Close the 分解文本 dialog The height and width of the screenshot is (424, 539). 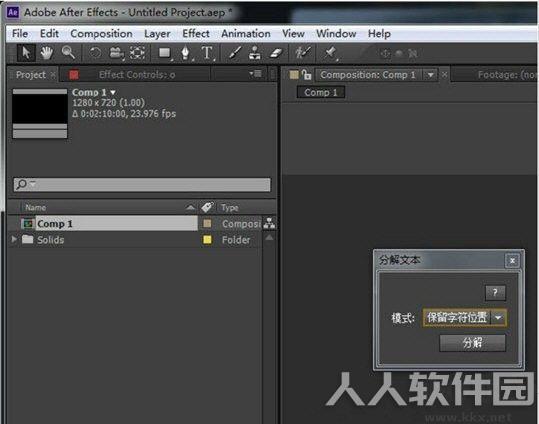click(512, 261)
